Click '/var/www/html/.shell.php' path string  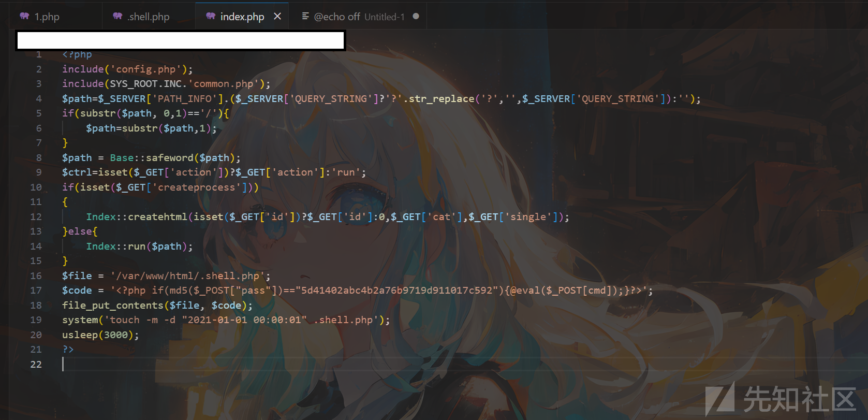pyautogui.click(x=187, y=276)
